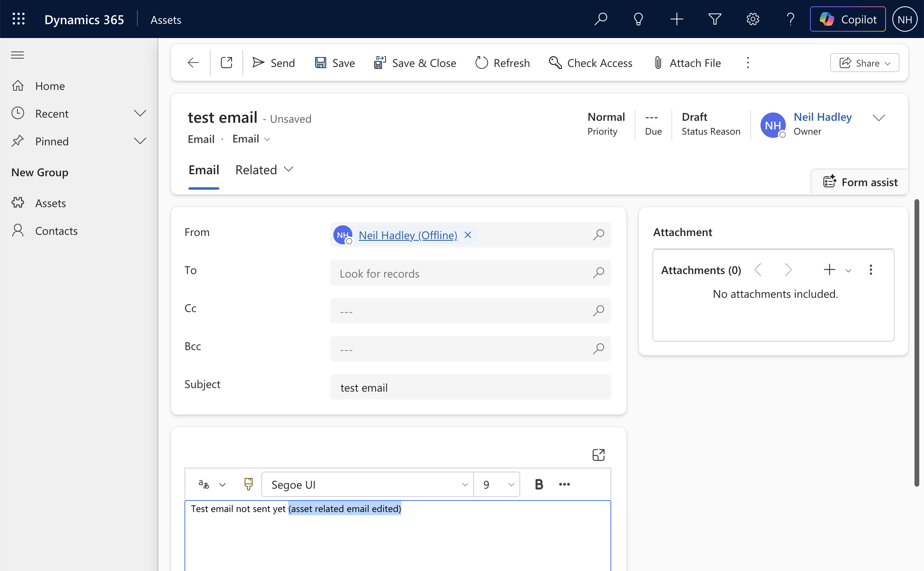Open Assets in the sidebar
Screen dimensions: 924x571
click(x=50, y=203)
